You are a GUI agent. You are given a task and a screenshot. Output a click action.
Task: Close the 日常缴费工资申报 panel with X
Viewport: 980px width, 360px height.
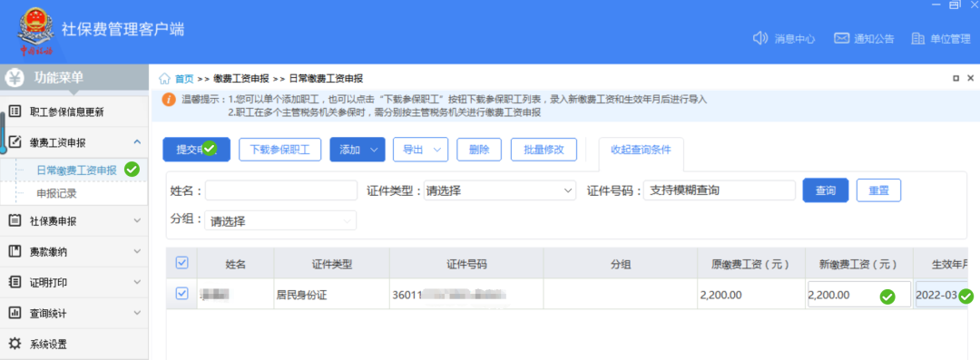pyautogui.click(x=971, y=78)
